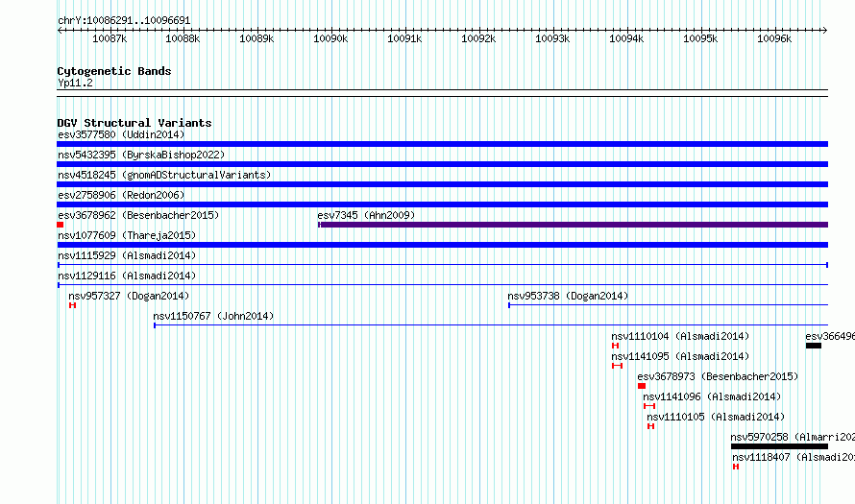
Task: Open variant nsv5432395 (ByrskaBishop2022) label
Action: (141, 155)
